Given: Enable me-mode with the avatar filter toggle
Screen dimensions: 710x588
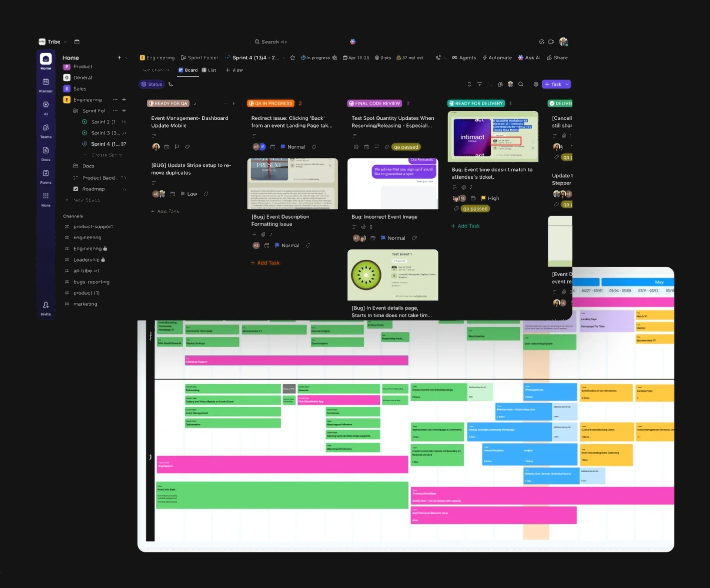Looking at the screenshot, I should point(511,84).
